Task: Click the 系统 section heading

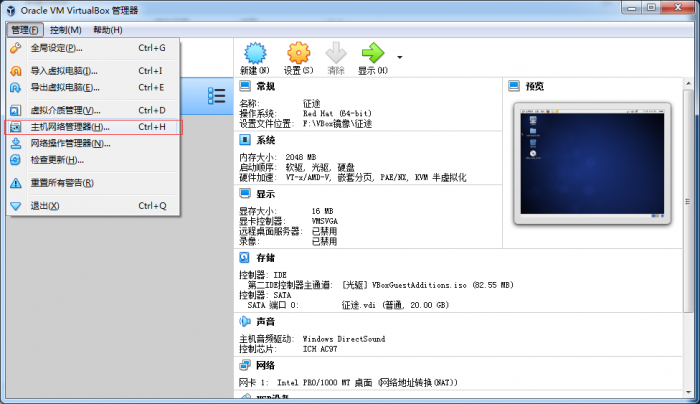Action: click(x=265, y=140)
